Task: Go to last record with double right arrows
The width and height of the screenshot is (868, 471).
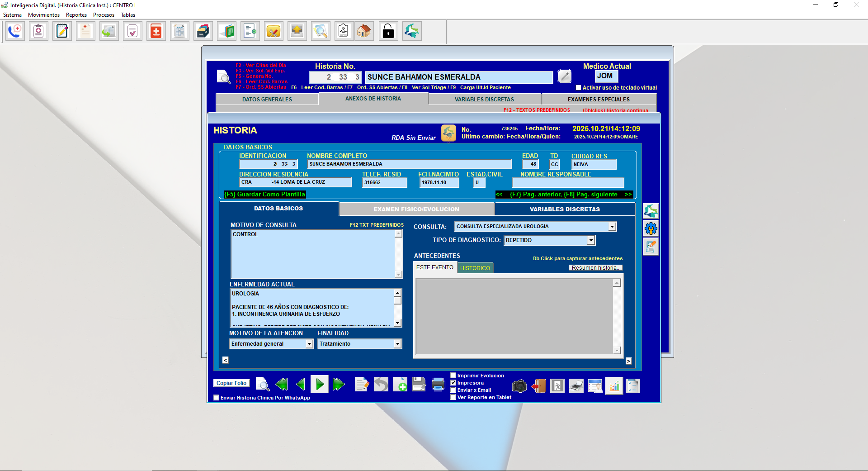Action: pos(339,385)
